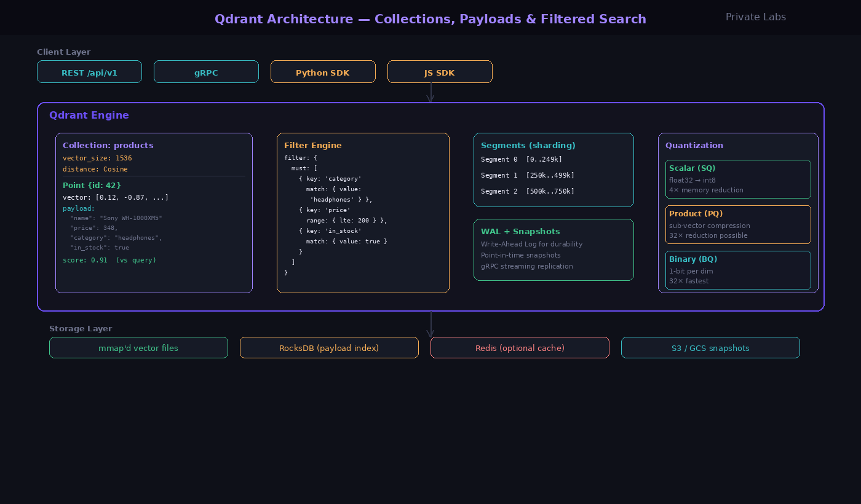Click the Qdrant Engine heading

89,115
